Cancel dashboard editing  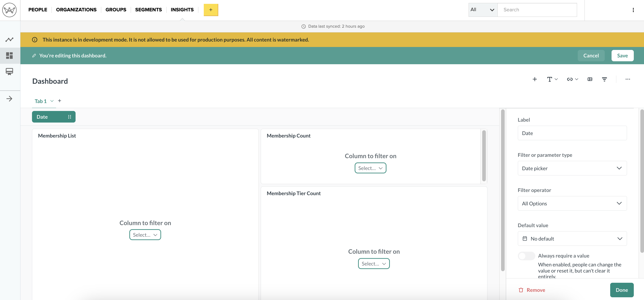pyautogui.click(x=591, y=56)
